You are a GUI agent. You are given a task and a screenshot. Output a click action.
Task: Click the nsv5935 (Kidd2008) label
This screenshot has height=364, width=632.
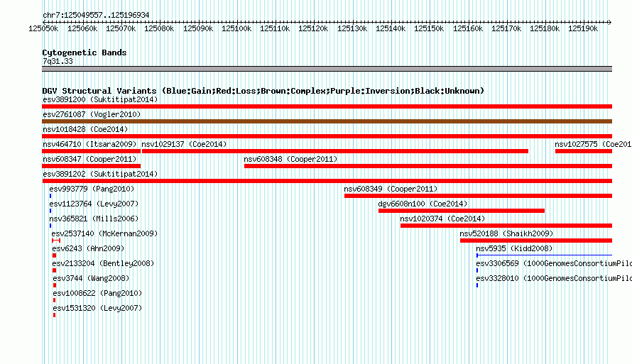point(514,248)
